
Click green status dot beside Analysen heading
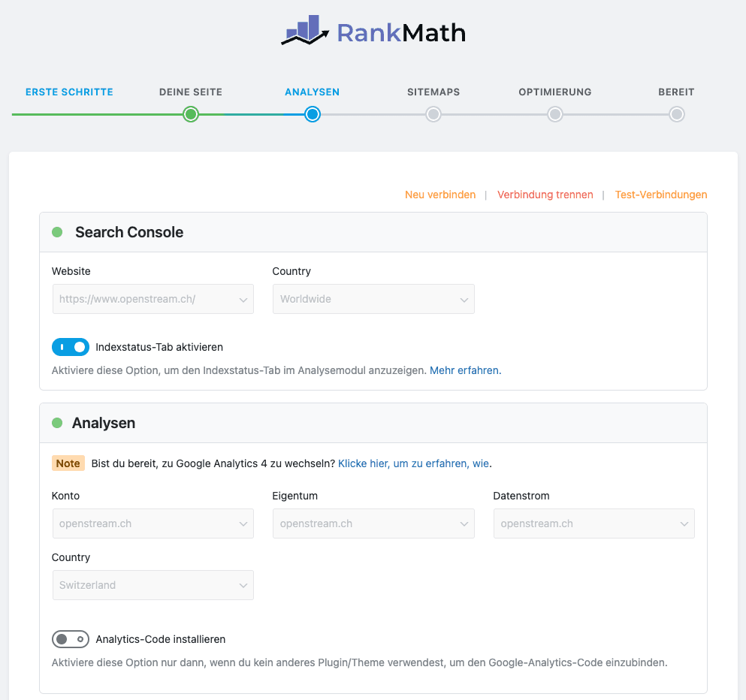[57, 423]
